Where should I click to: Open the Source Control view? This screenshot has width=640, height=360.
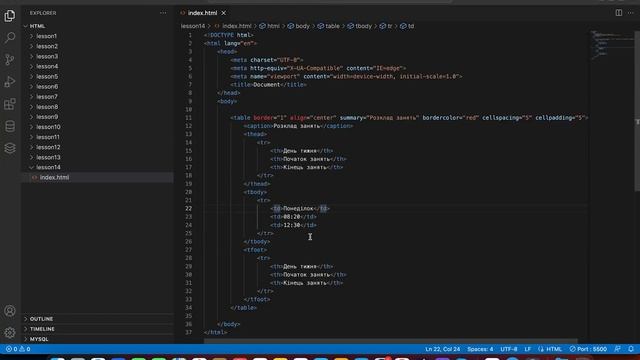10,60
